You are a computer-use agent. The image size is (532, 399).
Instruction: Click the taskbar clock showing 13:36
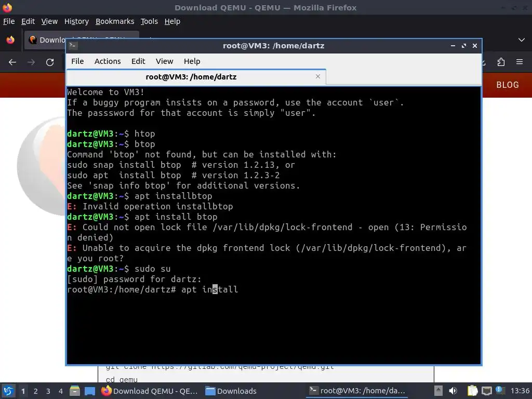pyautogui.click(x=520, y=391)
